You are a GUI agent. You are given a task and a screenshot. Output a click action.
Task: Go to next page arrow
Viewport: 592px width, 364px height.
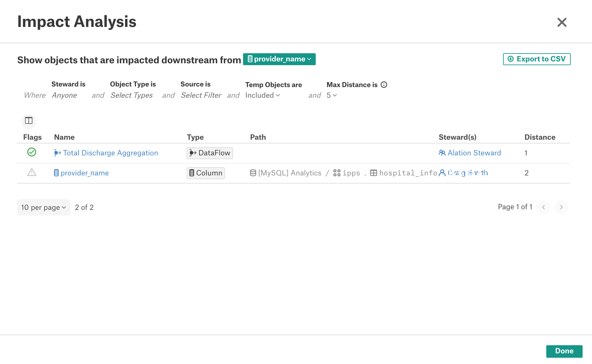click(561, 207)
